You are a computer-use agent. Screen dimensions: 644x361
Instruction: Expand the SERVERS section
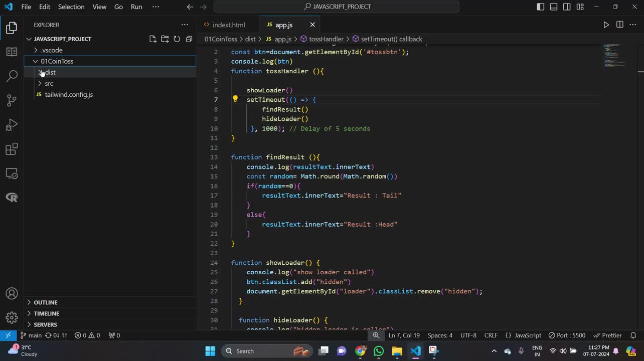point(111,324)
